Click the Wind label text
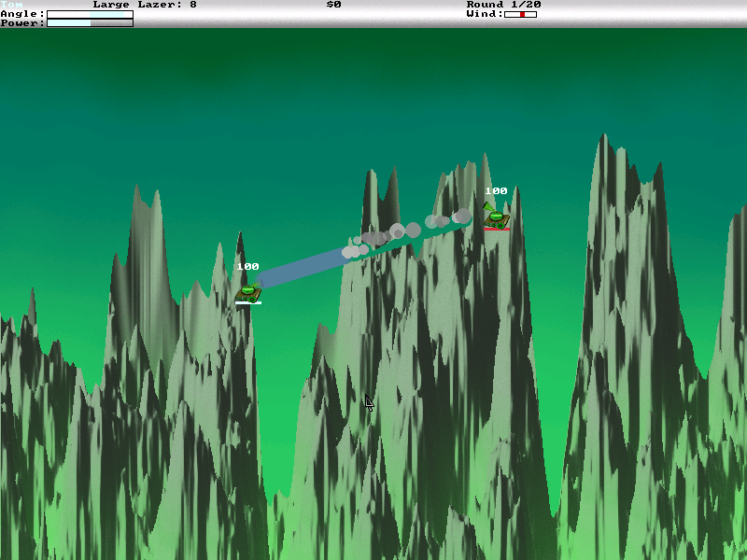 pyautogui.click(x=485, y=14)
